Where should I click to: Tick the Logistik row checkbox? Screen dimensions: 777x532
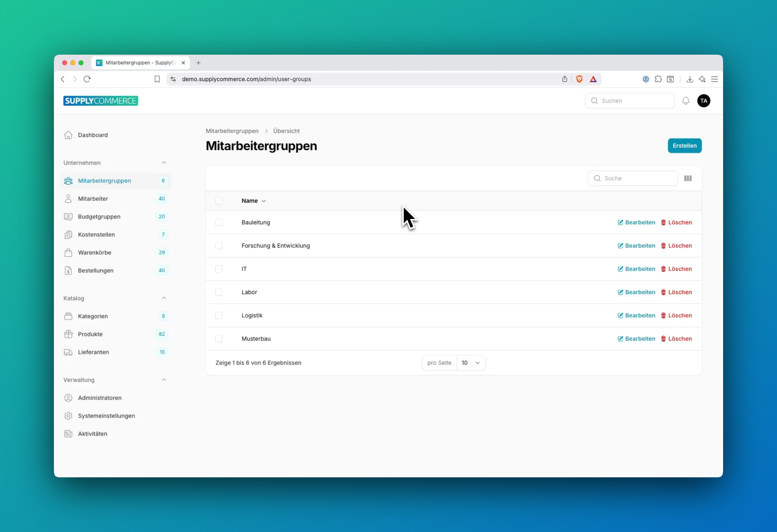219,315
